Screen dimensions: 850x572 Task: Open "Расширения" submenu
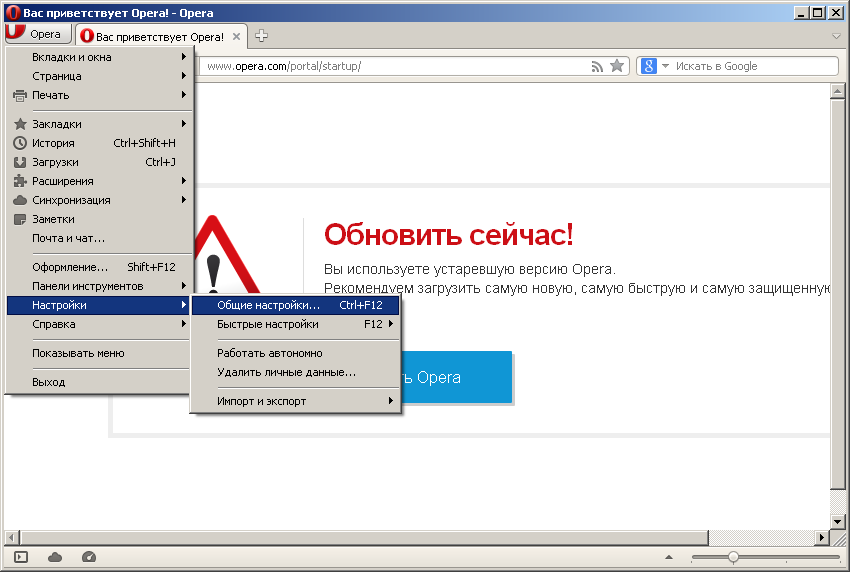pyautogui.click(x=99, y=181)
